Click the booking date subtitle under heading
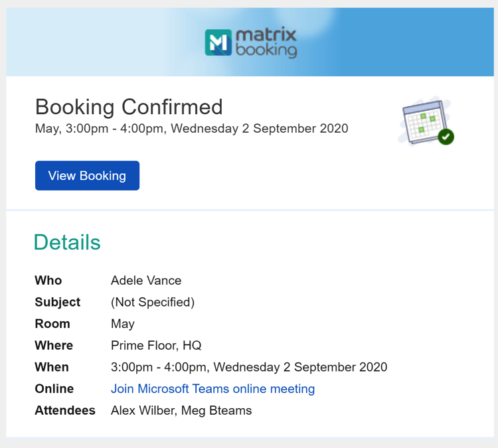The image size is (498, 448). (x=191, y=129)
